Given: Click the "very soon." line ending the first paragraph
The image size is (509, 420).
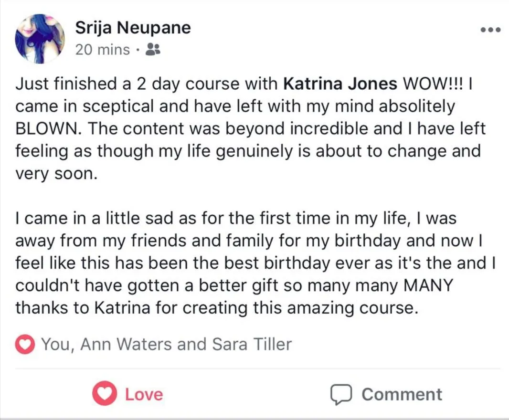Looking at the screenshot, I should [x=56, y=174].
